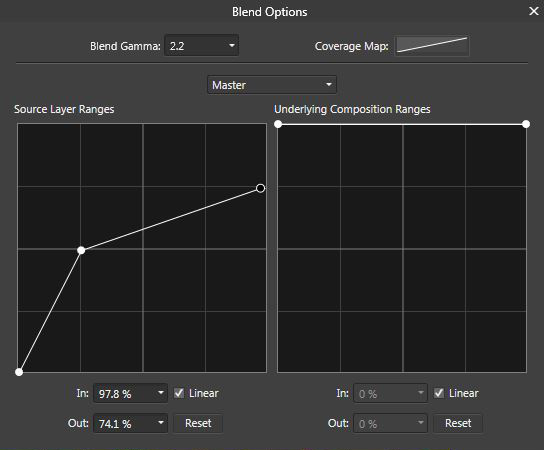Toggle Linear checkbox for Underlying Composition Ranges

[439, 393]
